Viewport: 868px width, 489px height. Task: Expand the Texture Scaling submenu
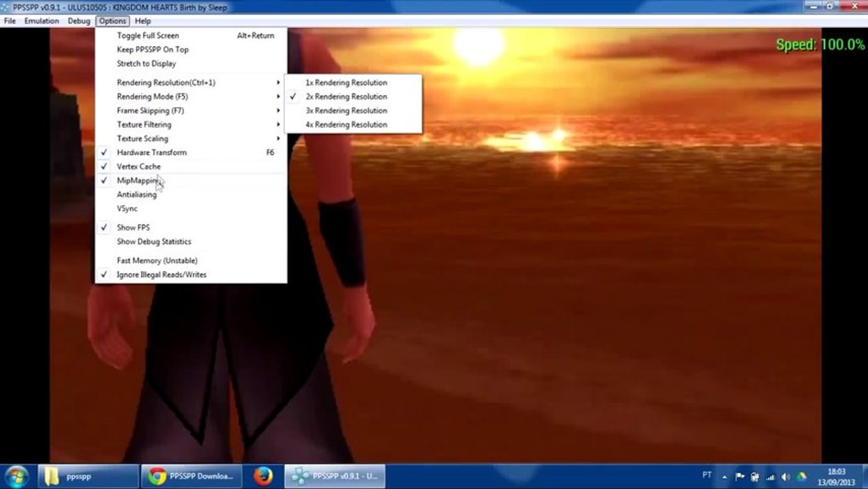[x=191, y=139]
